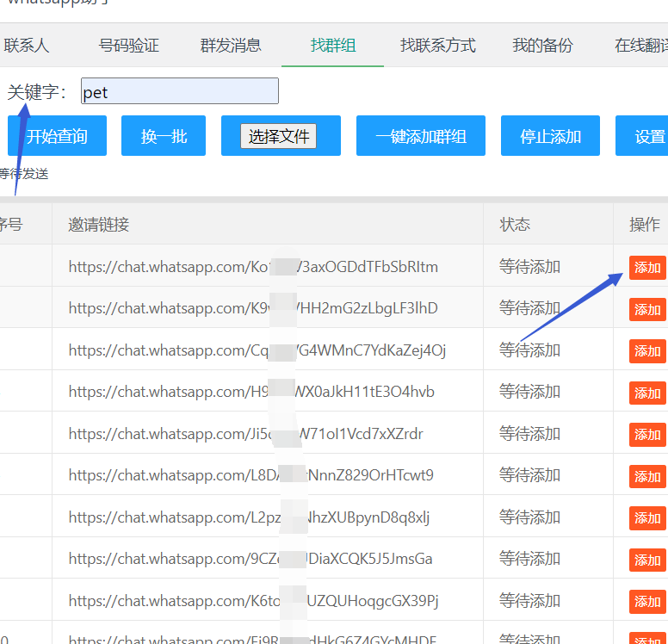Select the invite link ending NnnZ829OrHTcwt9
The image size is (668, 644).
(x=251, y=474)
